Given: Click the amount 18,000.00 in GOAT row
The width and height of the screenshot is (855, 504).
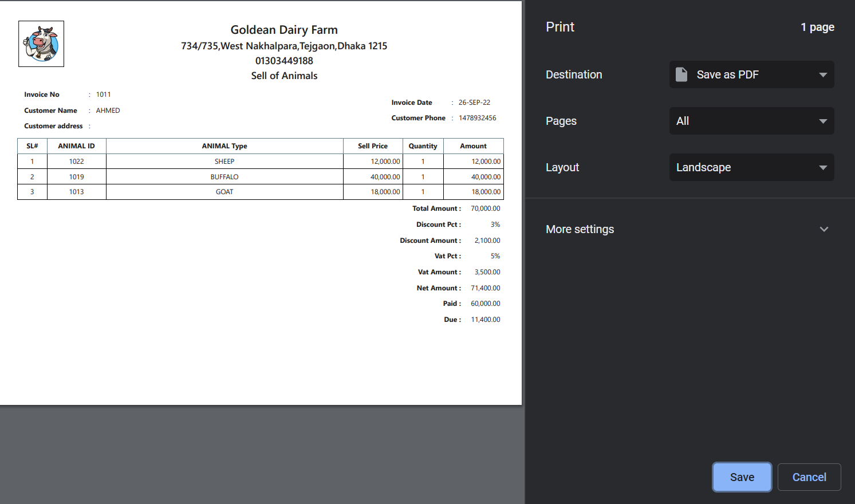Looking at the screenshot, I should click(474, 192).
